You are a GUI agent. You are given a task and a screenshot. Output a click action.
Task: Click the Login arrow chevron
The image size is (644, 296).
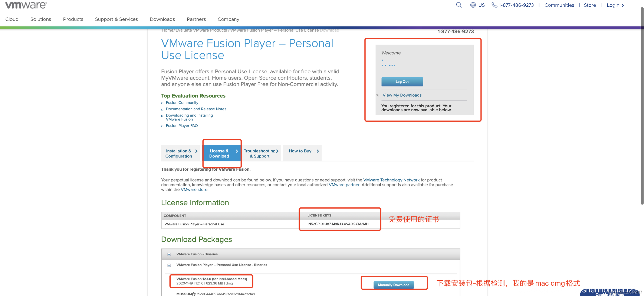tap(623, 5)
